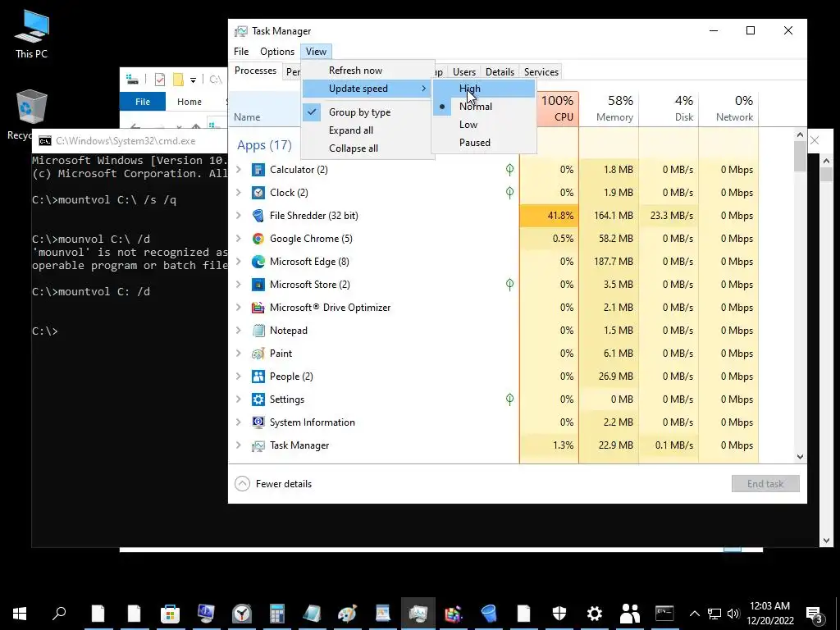Open File Shredder from the taskbar

tap(488, 614)
